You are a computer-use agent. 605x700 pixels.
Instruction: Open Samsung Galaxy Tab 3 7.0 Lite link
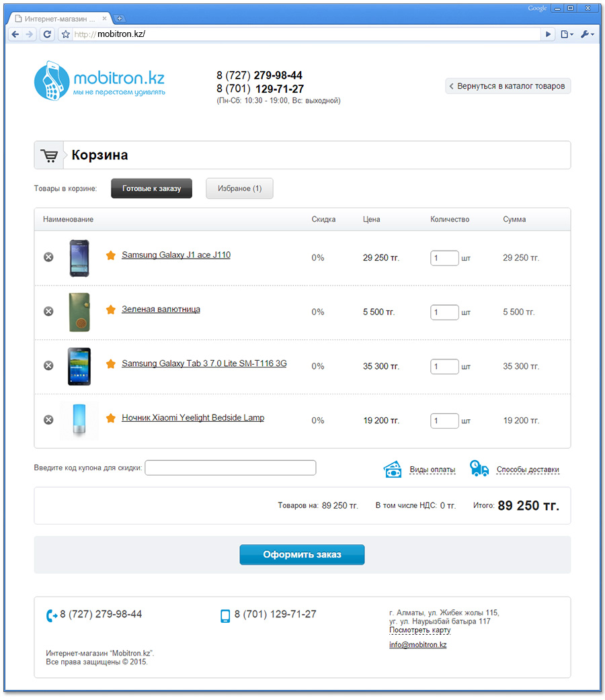(x=204, y=363)
